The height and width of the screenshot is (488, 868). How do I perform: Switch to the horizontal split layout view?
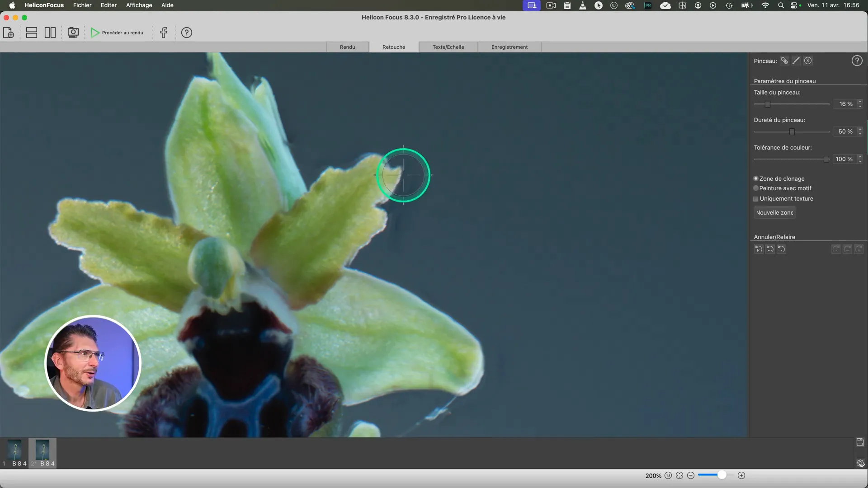[32, 33]
